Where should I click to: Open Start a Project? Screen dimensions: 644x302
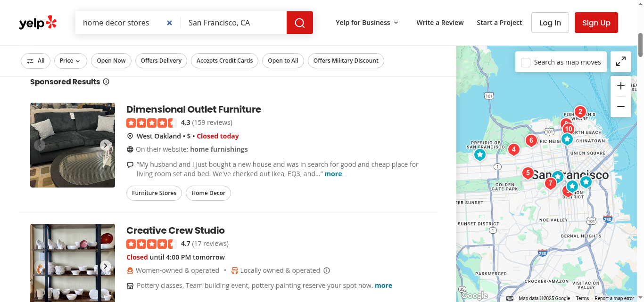(x=499, y=23)
